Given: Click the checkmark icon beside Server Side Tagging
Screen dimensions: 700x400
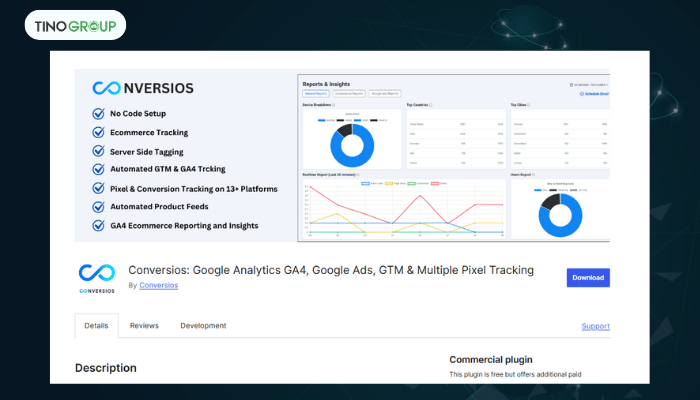Looking at the screenshot, I should pyautogui.click(x=98, y=150).
